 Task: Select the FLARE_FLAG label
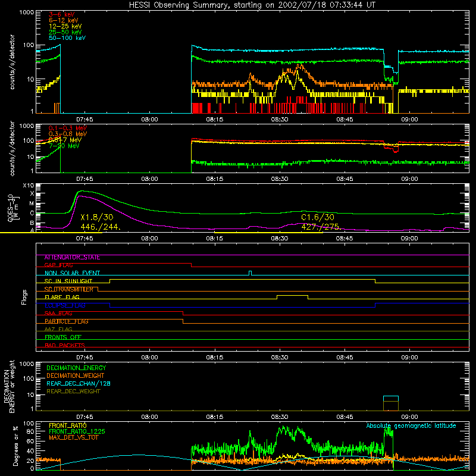62,297
